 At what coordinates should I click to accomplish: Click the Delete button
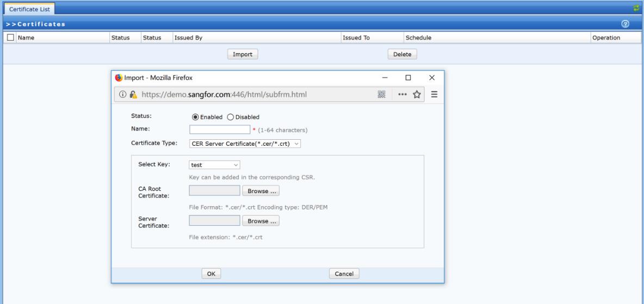coord(402,54)
